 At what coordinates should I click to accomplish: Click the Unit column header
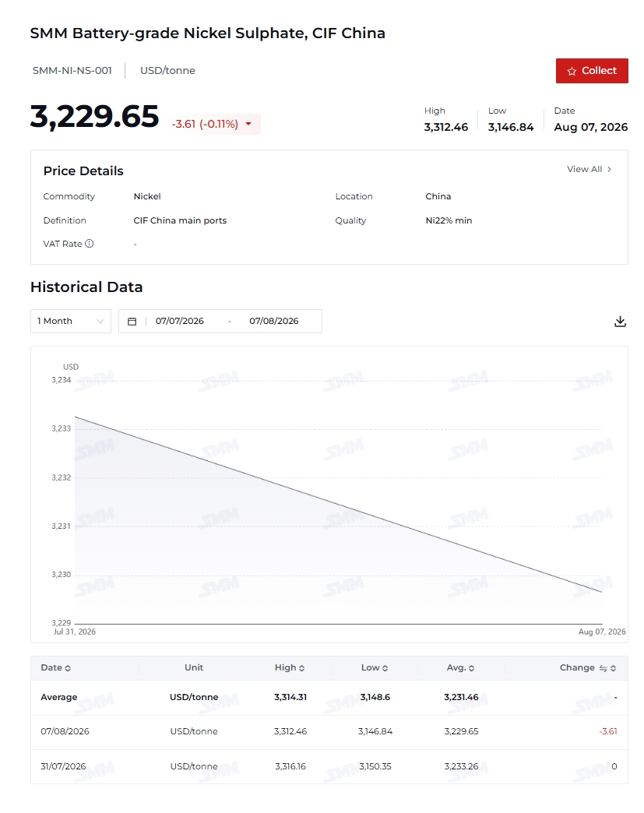coord(194,668)
